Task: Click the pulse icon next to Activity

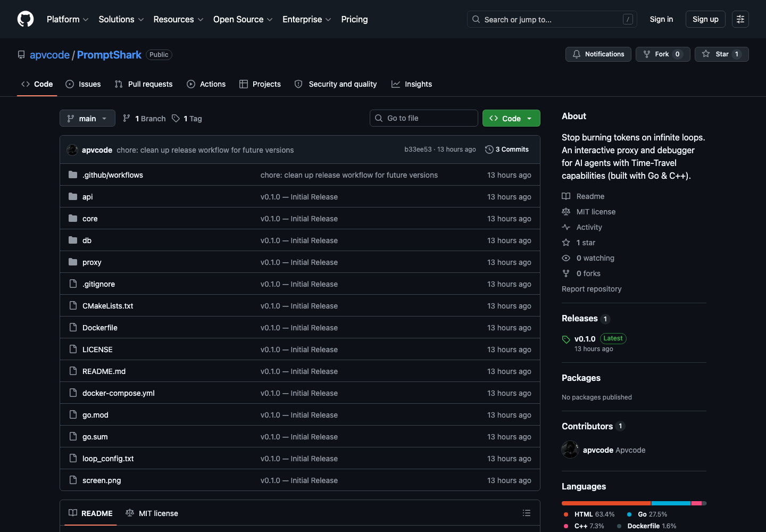Action: pyautogui.click(x=566, y=227)
